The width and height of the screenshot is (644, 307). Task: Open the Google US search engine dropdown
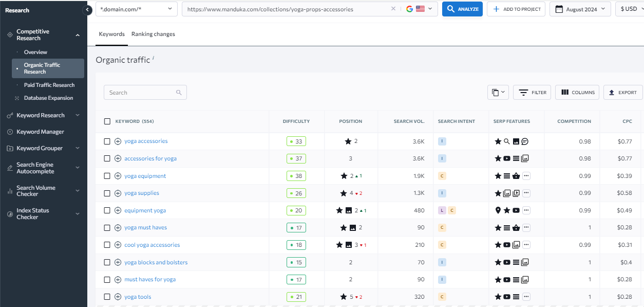tap(419, 9)
